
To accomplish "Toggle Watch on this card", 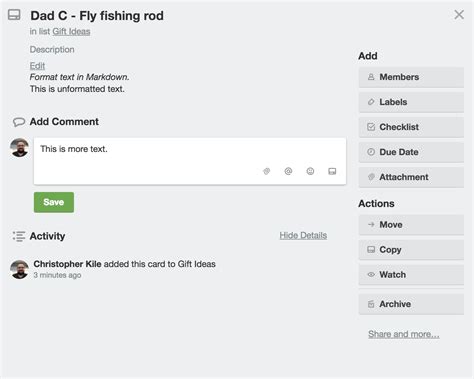I will click(x=411, y=275).
